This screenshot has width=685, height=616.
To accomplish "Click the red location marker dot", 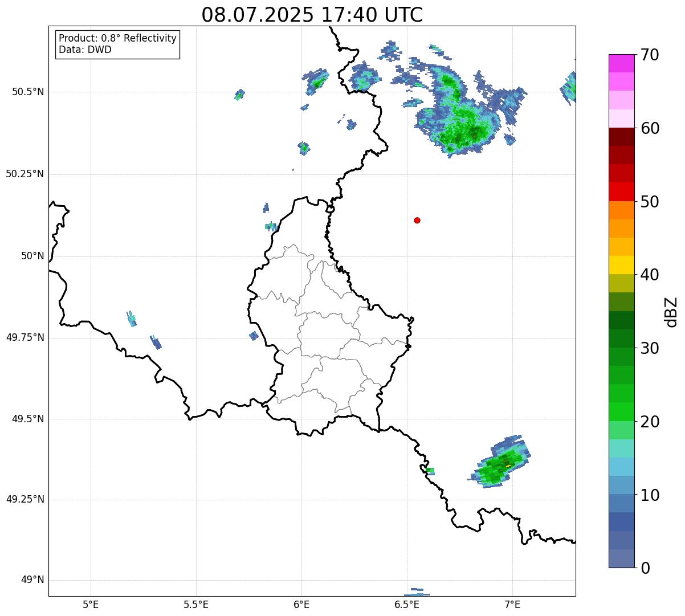I will tap(417, 220).
